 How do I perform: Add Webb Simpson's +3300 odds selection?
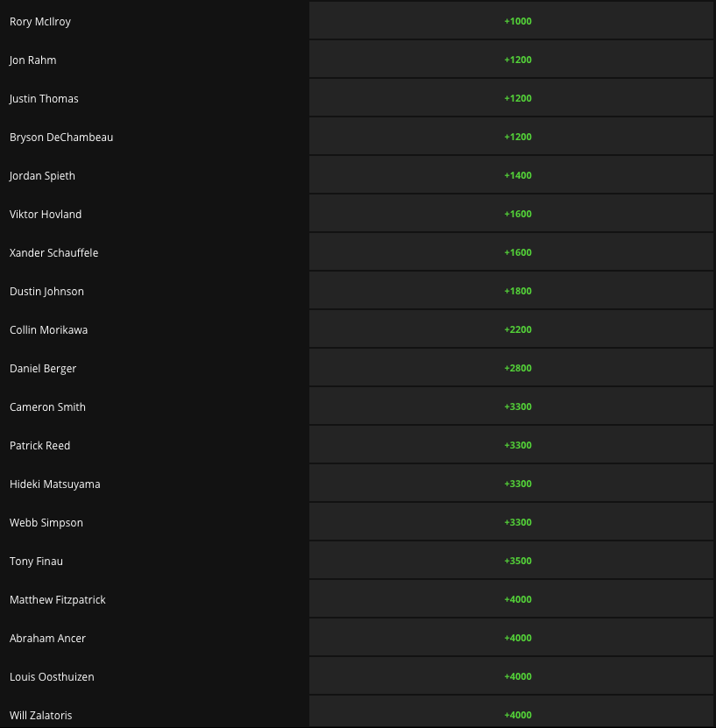point(517,522)
